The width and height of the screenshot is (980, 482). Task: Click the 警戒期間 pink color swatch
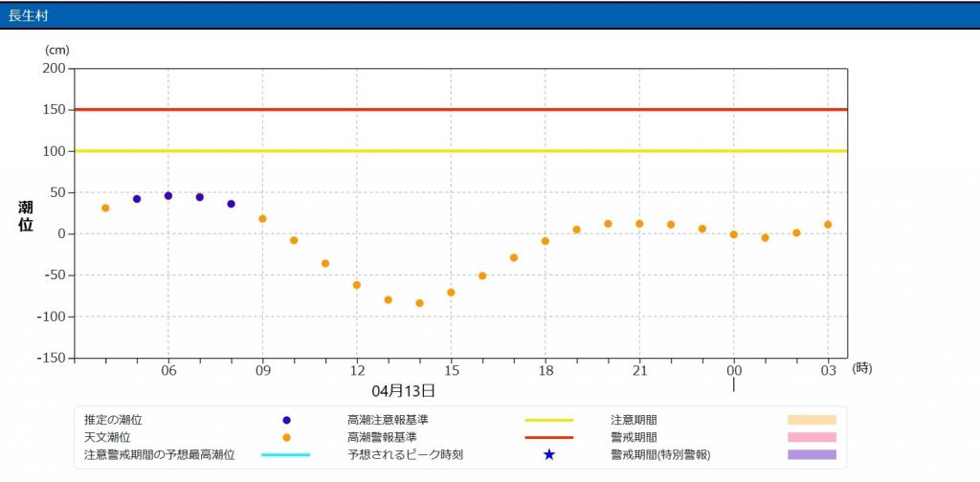tap(812, 438)
